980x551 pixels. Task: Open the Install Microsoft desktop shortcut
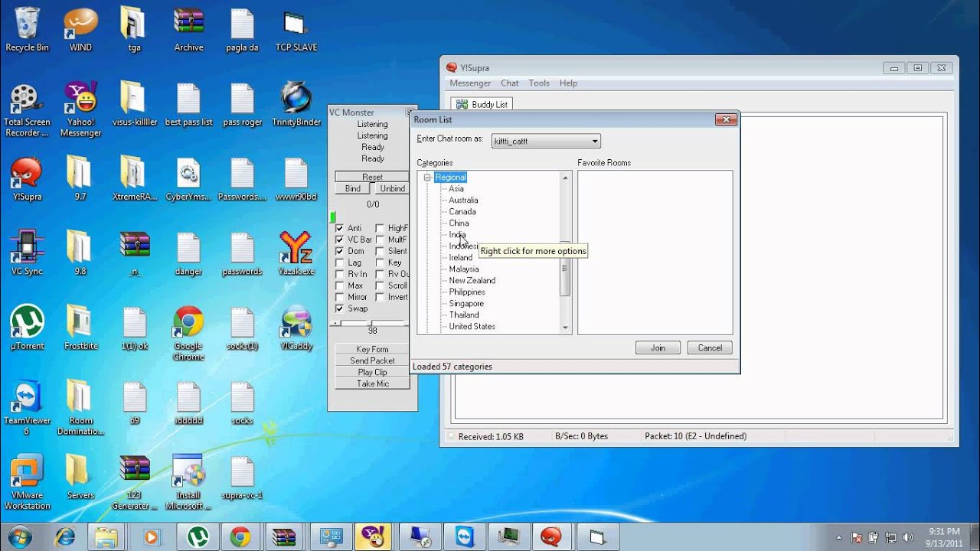point(188,482)
